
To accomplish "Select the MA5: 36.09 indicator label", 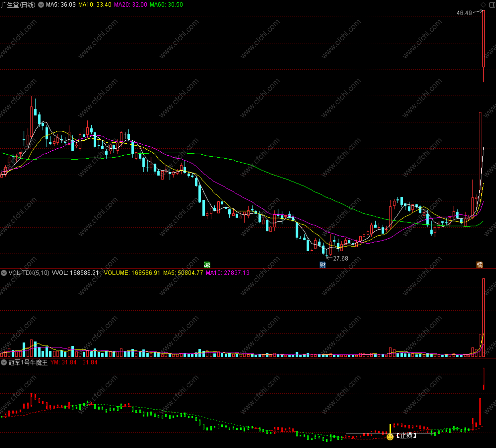I will coord(61,5).
